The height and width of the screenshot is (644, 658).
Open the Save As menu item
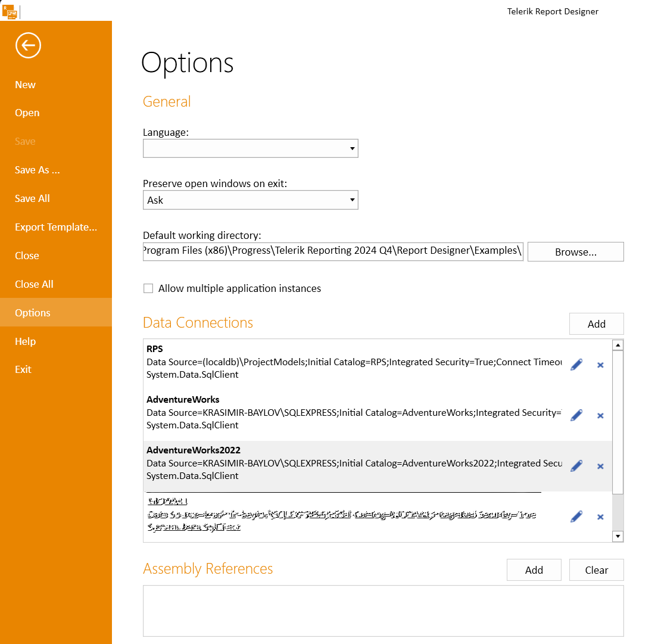[38, 170]
